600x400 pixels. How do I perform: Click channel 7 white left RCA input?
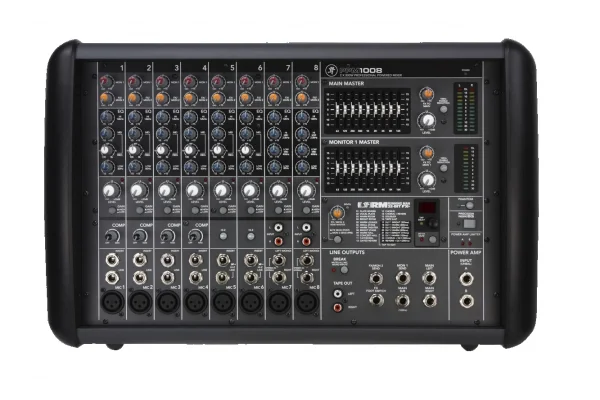coord(278,228)
